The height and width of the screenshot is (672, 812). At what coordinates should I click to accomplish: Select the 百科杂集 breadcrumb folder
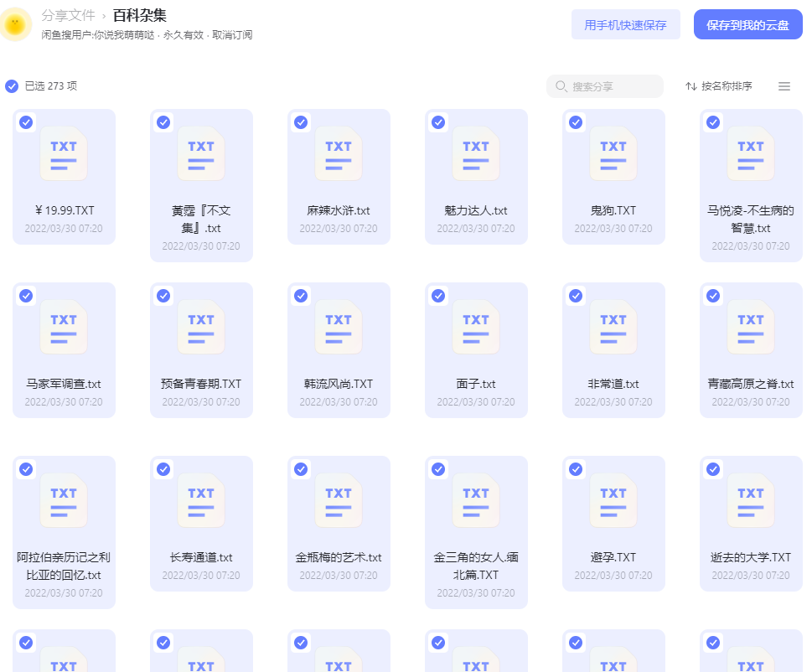pyautogui.click(x=140, y=16)
